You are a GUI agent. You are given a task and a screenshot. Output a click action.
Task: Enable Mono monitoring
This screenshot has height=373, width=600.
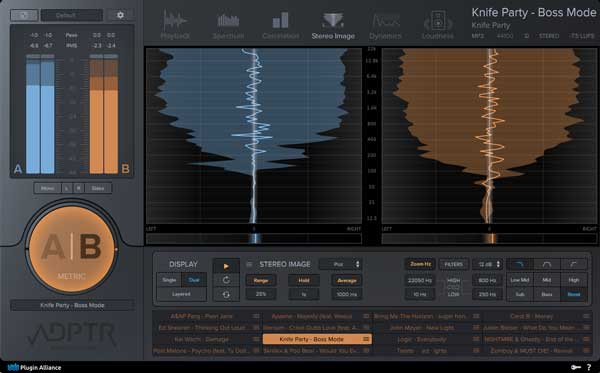coord(47,188)
